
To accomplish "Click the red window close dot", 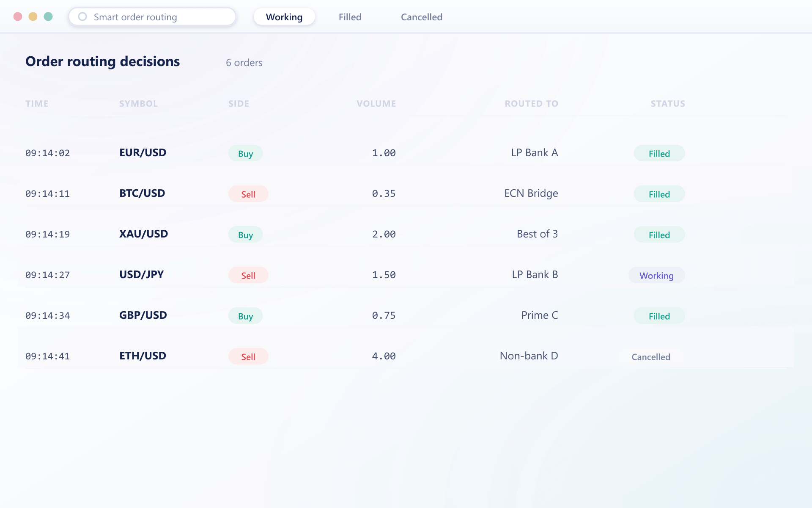I will coord(18,17).
